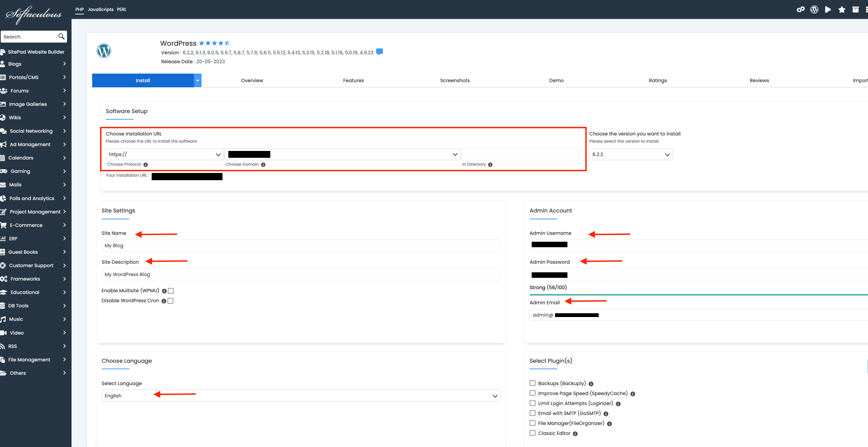Open the version 6.2.2 dropdown
The image size is (868, 447).
[x=631, y=154]
